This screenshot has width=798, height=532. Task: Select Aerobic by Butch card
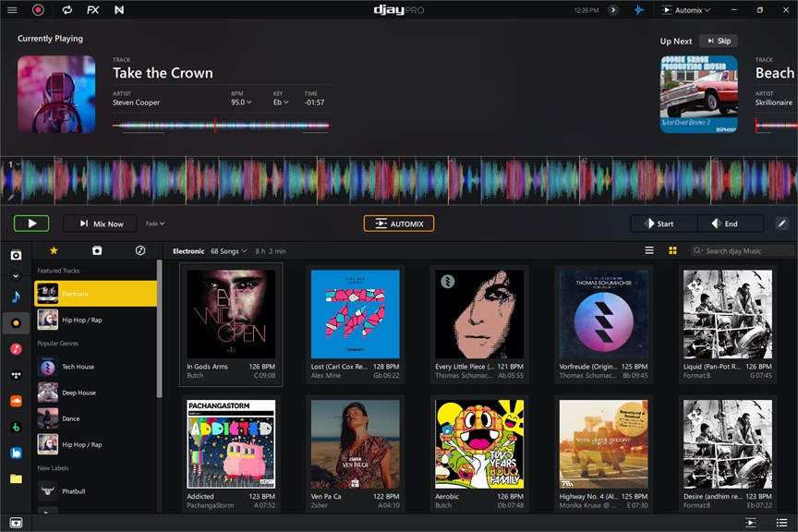pyautogui.click(x=479, y=454)
